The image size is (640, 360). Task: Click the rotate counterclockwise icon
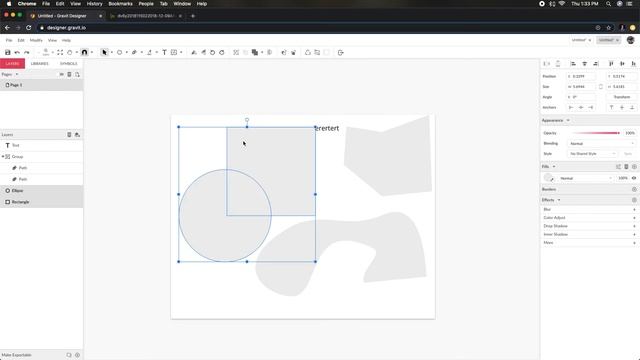click(212, 52)
